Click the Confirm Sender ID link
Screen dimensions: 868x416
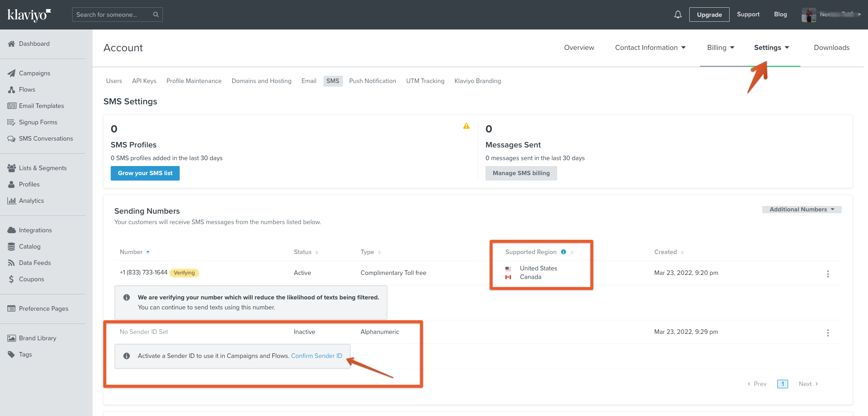[317, 356]
